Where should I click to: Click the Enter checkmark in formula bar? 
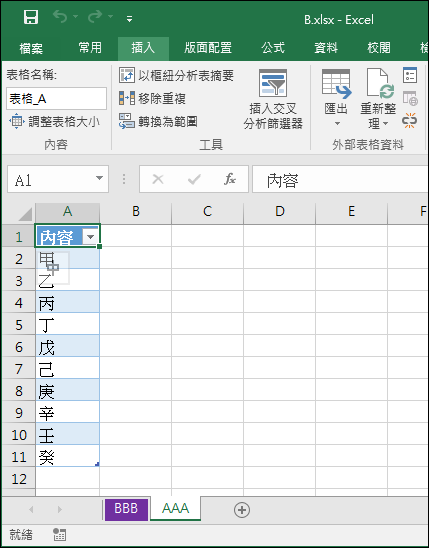pos(194,179)
